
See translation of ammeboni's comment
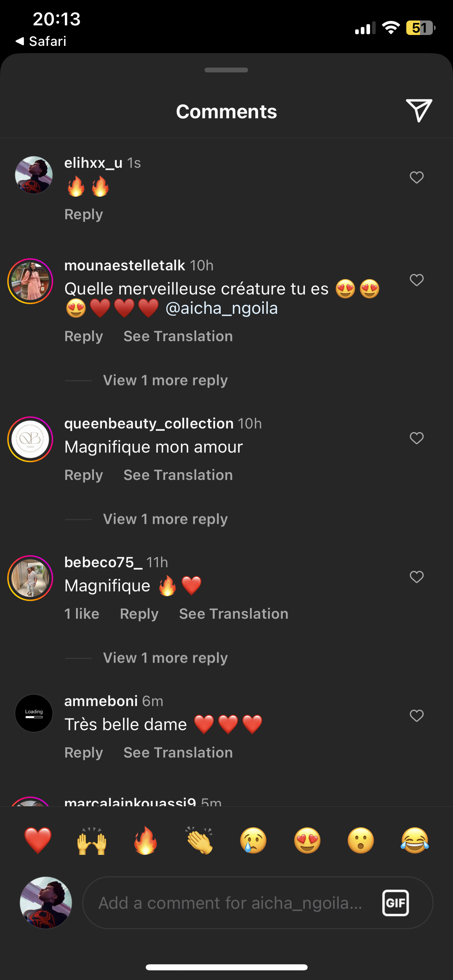[178, 753]
